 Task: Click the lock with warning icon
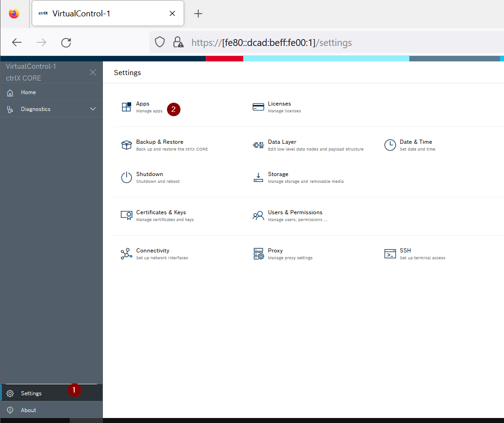coord(178,42)
